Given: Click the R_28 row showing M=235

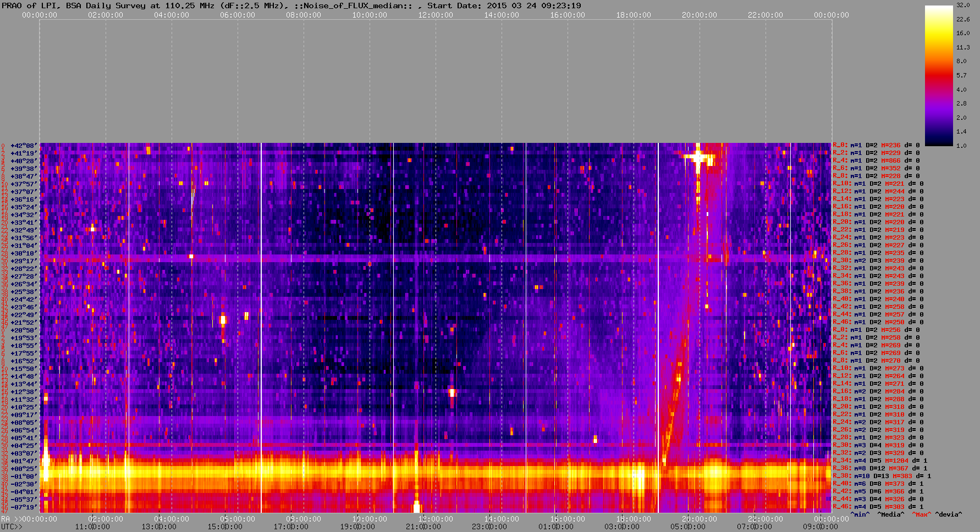Looking at the screenshot, I should tap(878, 253).
